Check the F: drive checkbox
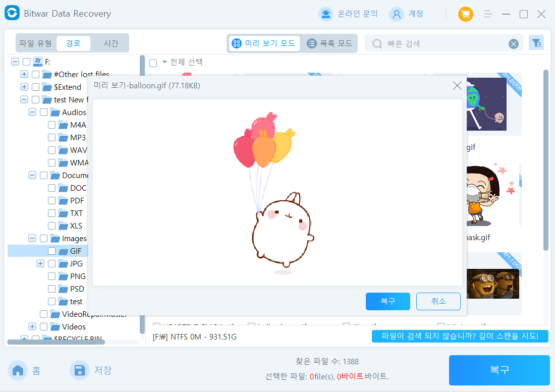 pyautogui.click(x=27, y=62)
